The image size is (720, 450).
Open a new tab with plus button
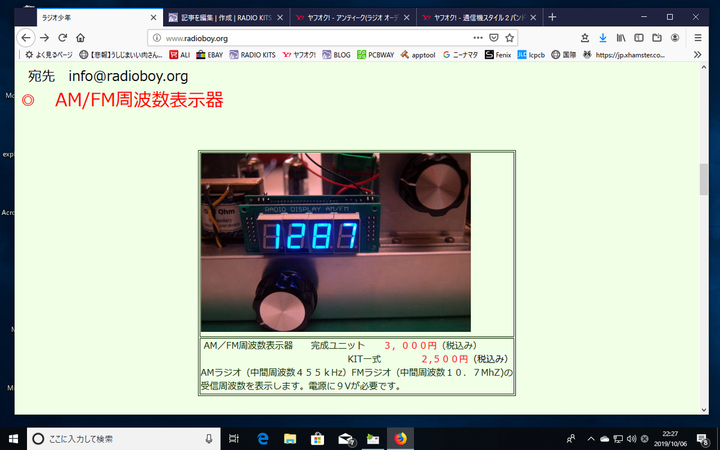[x=553, y=17]
